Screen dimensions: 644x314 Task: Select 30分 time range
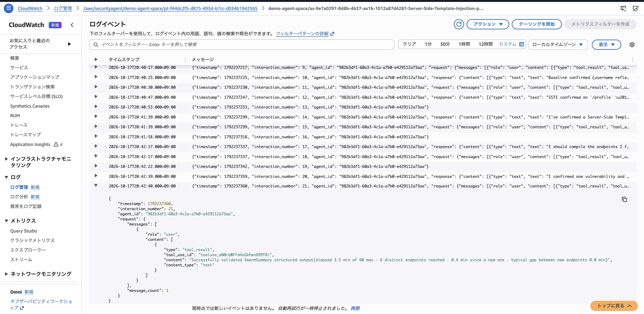click(445, 44)
